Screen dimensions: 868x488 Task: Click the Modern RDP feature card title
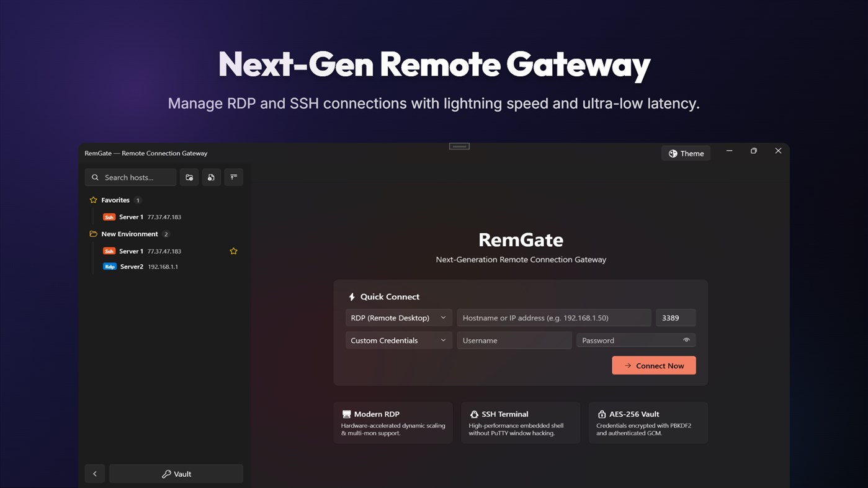coord(377,414)
